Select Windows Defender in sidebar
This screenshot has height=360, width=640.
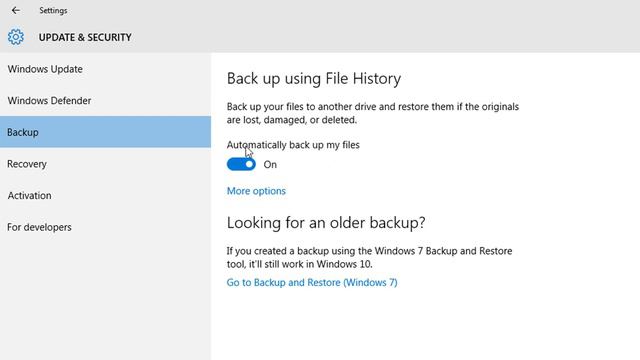pyautogui.click(x=105, y=100)
